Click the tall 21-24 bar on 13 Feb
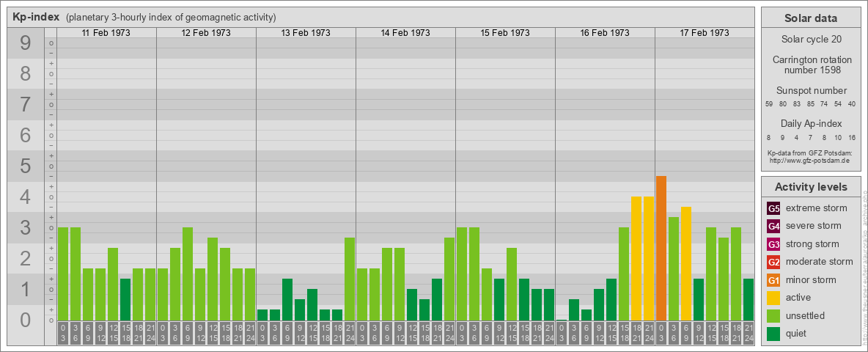Image resolution: width=868 pixels, height=352 pixels. click(x=350, y=279)
